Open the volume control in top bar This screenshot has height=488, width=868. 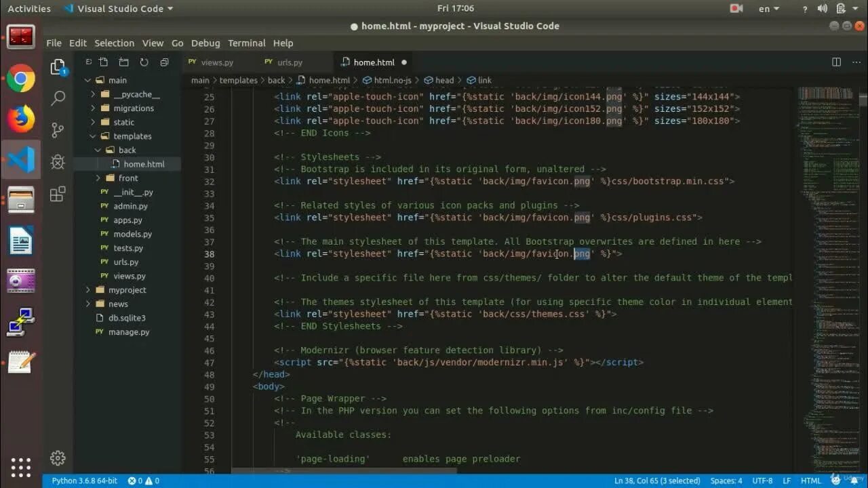pos(822,9)
